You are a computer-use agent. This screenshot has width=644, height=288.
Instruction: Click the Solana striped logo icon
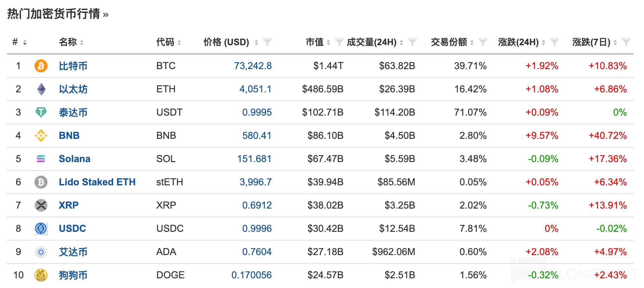tap(41, 159)
